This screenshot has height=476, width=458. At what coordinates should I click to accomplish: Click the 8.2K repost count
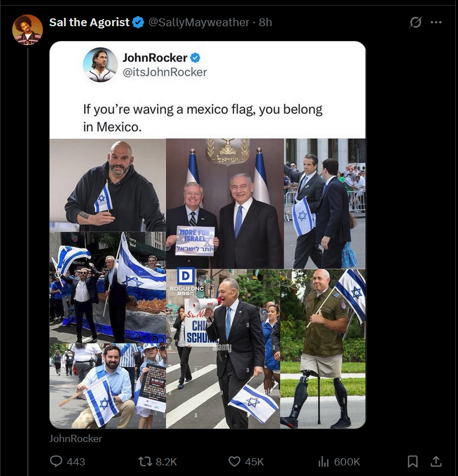(166, 462)
